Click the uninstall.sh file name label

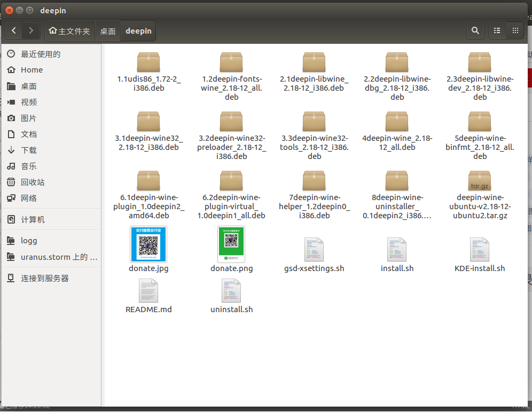tap(231, 309)
